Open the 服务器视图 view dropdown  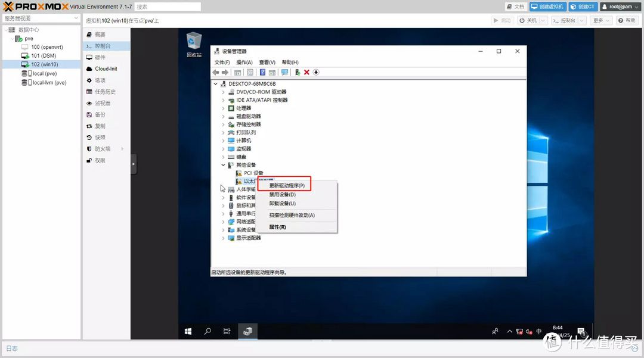point(41,18)
